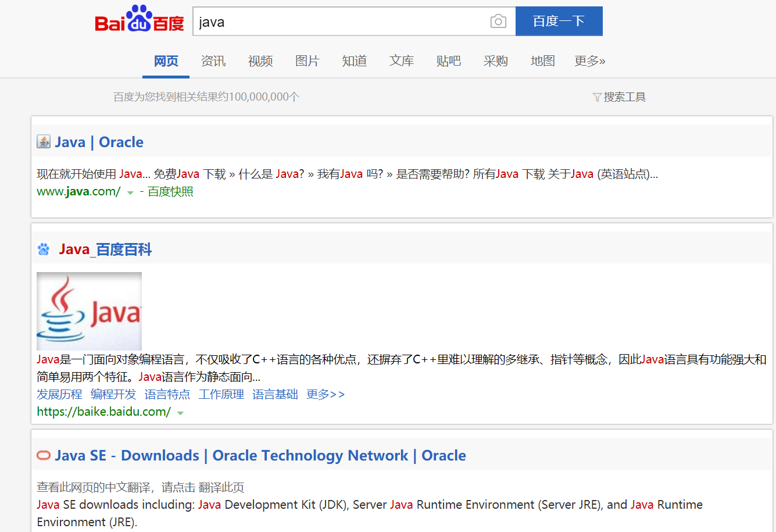Go to the 贴吧 tab
The image size is (776, 532).
coord(449,61)
